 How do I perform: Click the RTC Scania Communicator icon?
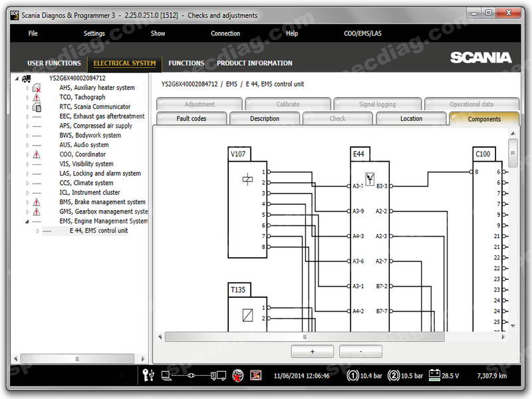click(x=37, y=107)
